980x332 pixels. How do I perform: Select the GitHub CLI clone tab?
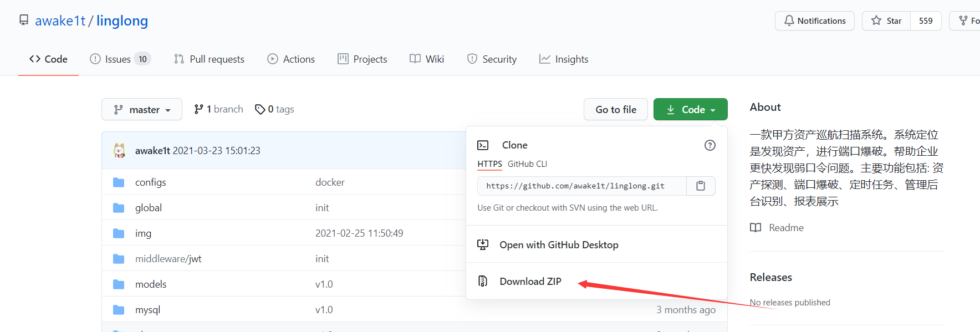pyautogui.click(x=527, y=164)
